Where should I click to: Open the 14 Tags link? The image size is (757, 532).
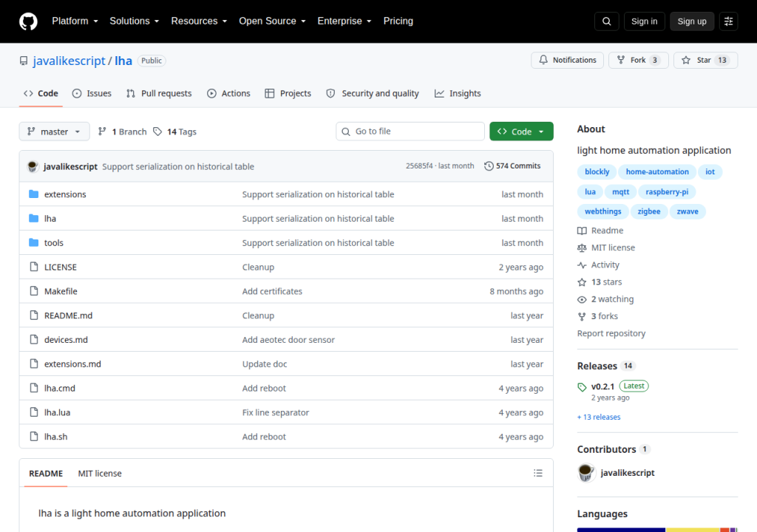click(x=174, y=132)
